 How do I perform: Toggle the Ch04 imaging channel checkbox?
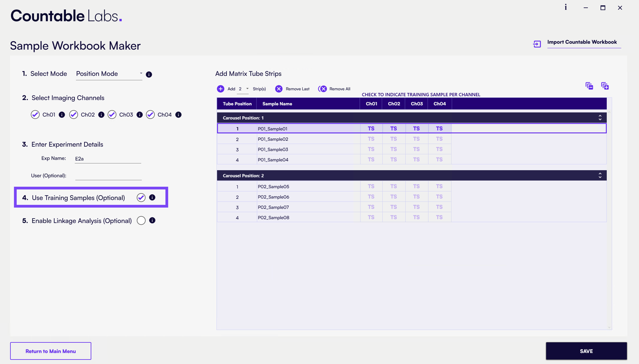[150, 115]
